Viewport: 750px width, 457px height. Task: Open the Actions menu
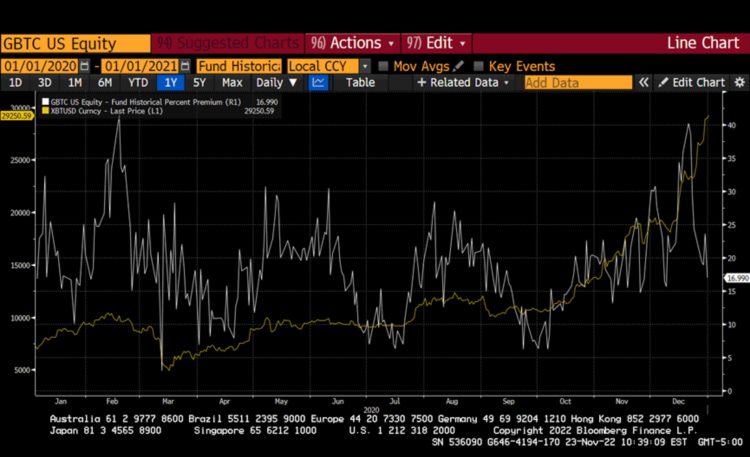click(352, 43)
